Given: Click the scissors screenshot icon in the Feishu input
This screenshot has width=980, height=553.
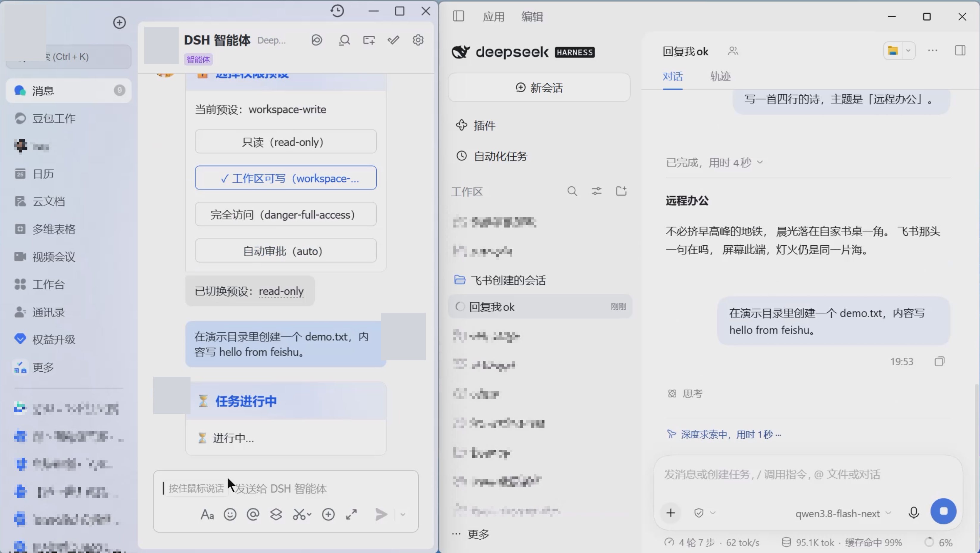Looking at the screenshot, I should pos(302,515).
